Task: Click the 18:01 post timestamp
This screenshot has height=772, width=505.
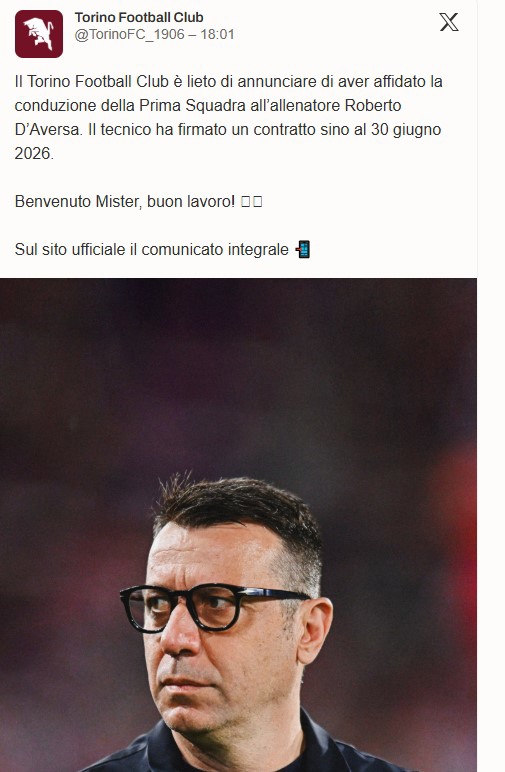Action: 217,34
